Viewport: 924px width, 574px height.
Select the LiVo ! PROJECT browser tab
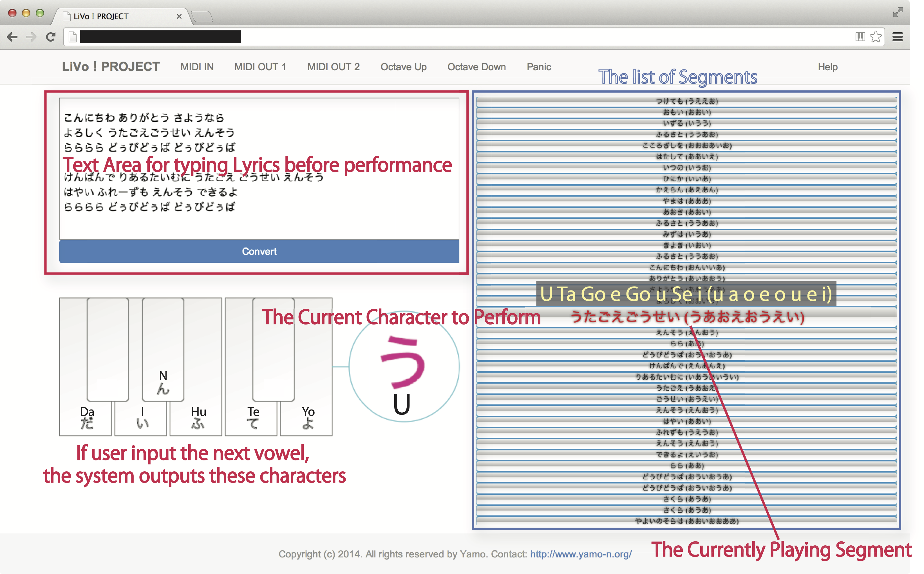121,16
